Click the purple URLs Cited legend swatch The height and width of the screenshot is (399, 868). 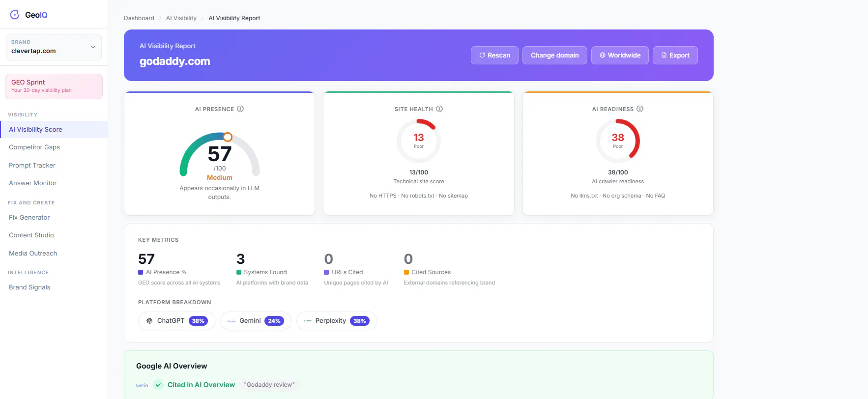(x=326, y=272)
